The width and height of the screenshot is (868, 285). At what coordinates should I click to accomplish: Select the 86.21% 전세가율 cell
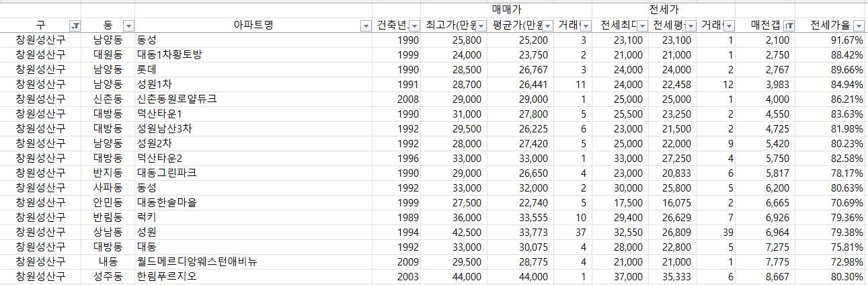coord(831,99)
